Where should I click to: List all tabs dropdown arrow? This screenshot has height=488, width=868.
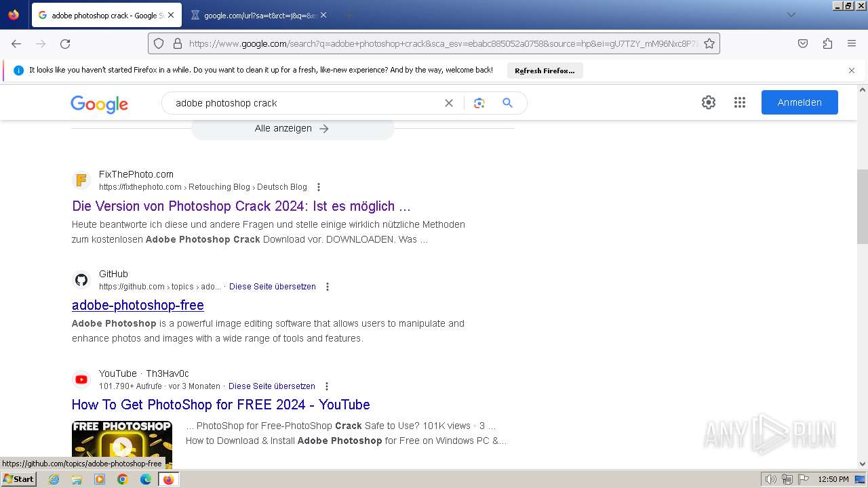tap(791, 15)
